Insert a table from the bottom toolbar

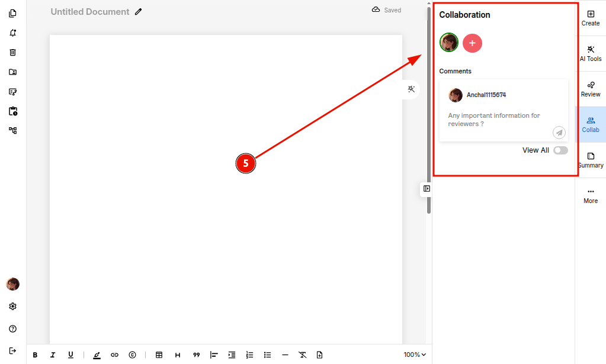click(159, 355)
